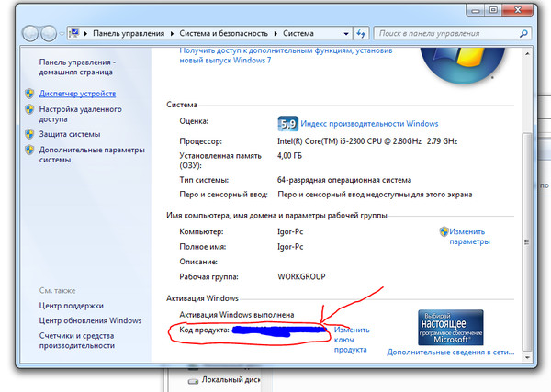Click shield icon beside Диспетчер устройств
The image size is (551, 392).
tap(29, 94)
